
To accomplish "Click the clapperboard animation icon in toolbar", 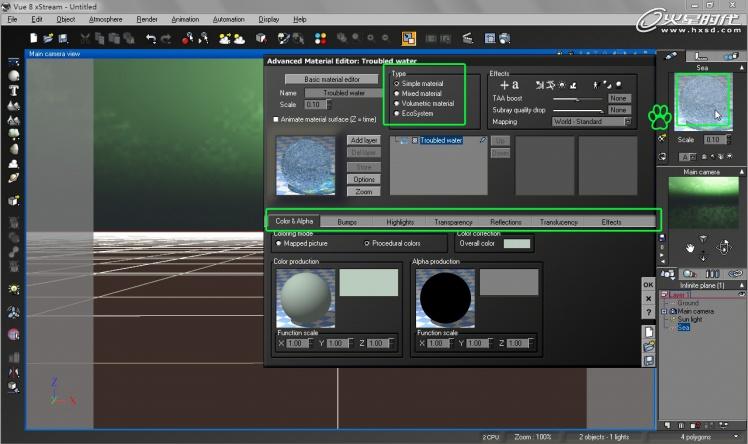I will pos(468,38).
